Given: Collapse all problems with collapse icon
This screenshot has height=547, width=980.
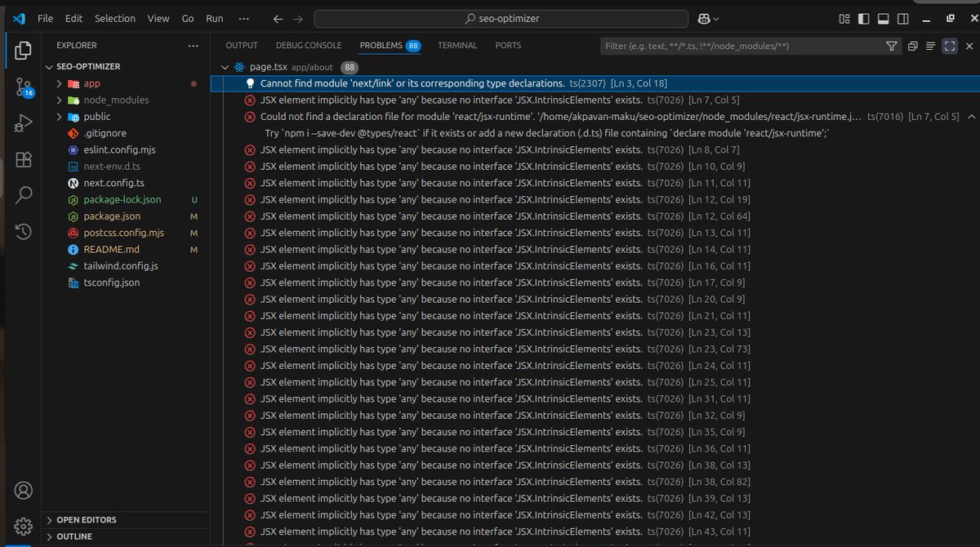Looking at the screenshot, I should [x=912, y=47].
